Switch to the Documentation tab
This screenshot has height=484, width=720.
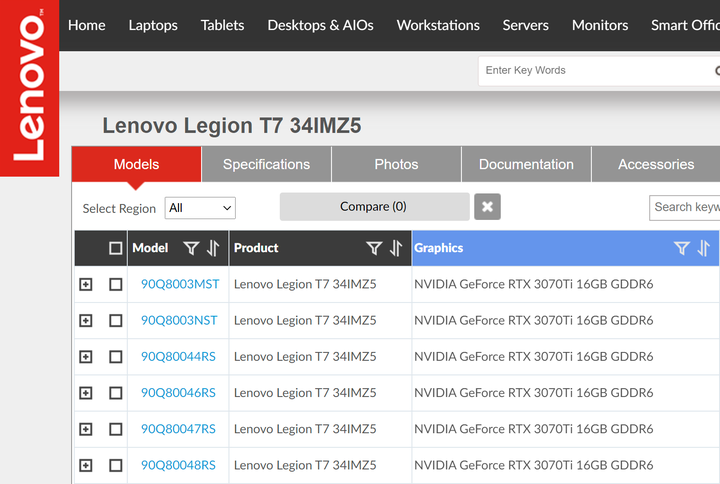pos(526,164)
